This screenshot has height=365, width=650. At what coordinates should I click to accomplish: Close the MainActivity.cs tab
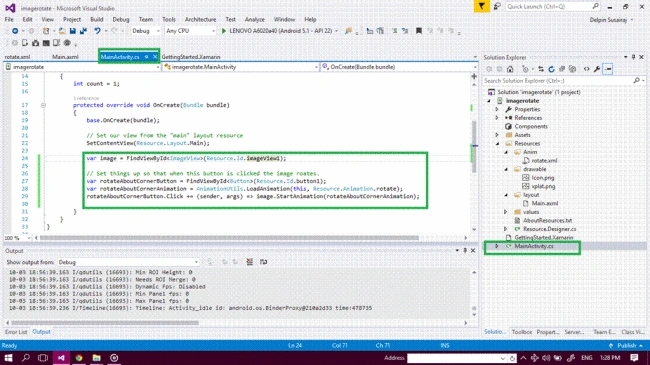[155, 57]
